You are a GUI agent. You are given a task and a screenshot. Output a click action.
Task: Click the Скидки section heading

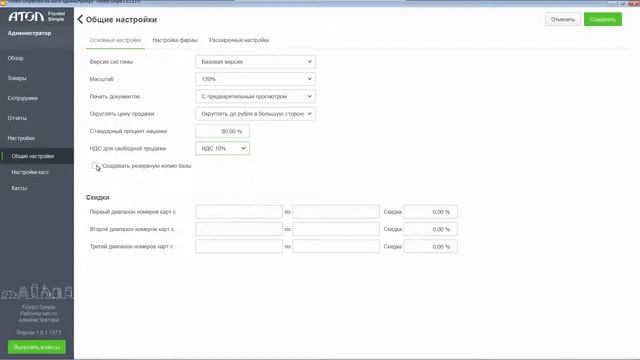[x=98, y=197]
